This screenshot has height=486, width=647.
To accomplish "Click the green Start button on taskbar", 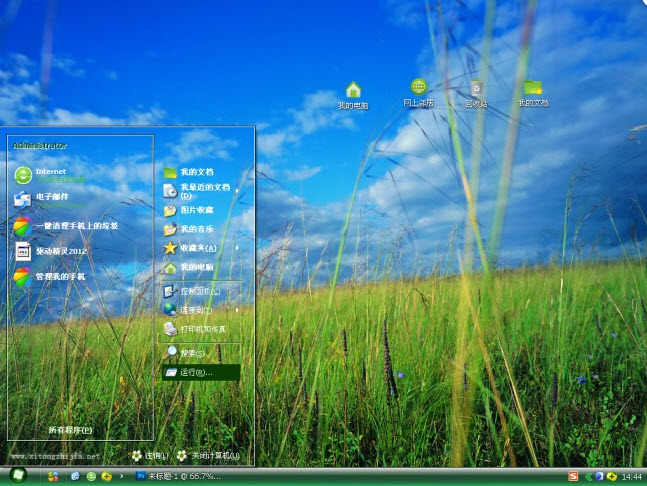I will coord(18,477).
